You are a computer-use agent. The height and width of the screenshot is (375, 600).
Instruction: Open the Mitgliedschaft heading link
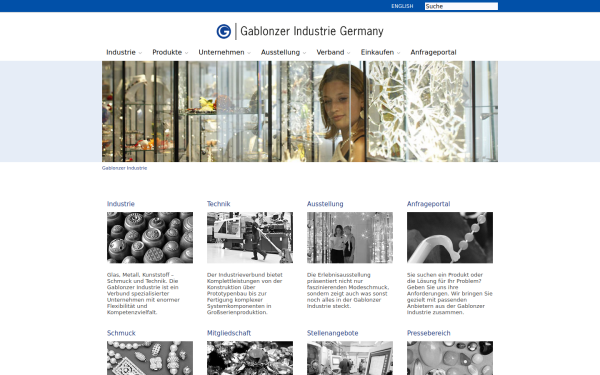tap(229, 333)
